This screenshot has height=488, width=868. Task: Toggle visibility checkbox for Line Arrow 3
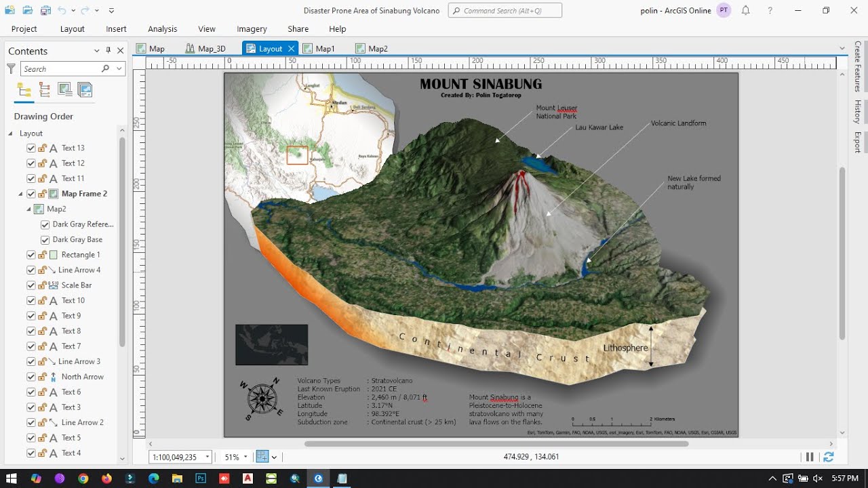[31, 361]
